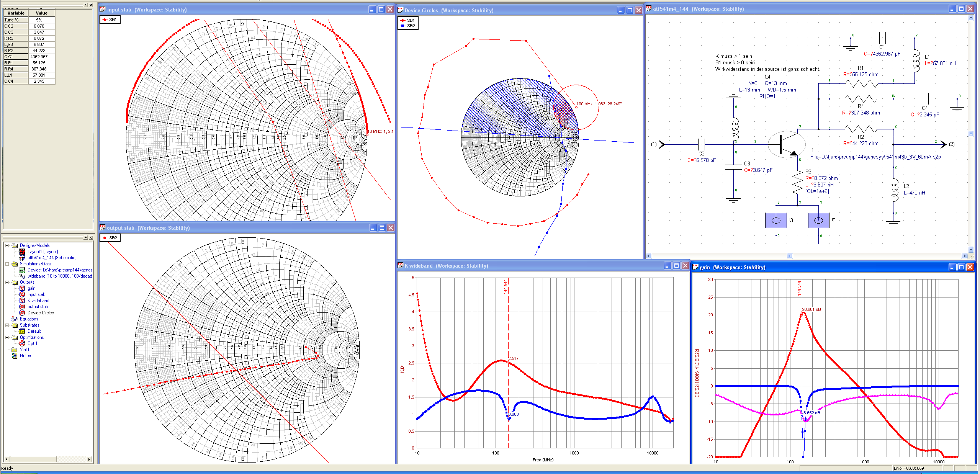Viewport: 980px width, 474px height.
Task: Edit the C.C2 tuning value 6.078
Action: click(42, 26)
